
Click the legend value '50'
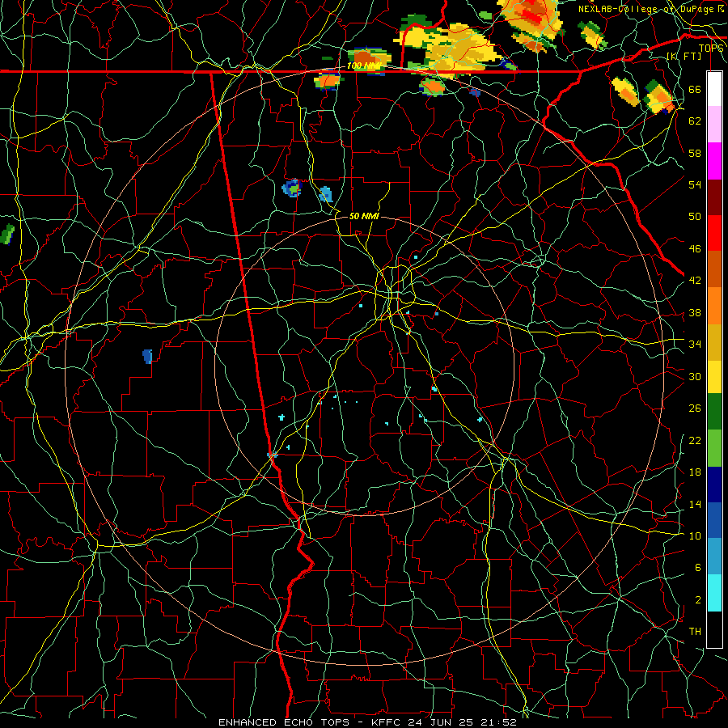tap(695, 217)
